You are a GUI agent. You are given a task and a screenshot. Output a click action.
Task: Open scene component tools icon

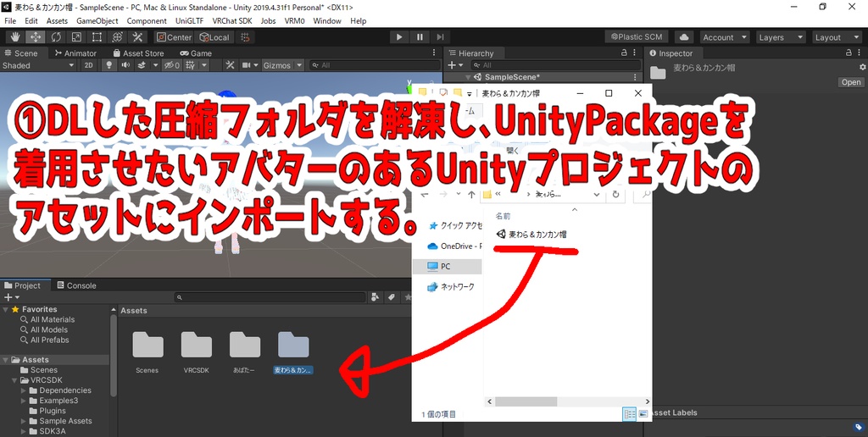231,65
